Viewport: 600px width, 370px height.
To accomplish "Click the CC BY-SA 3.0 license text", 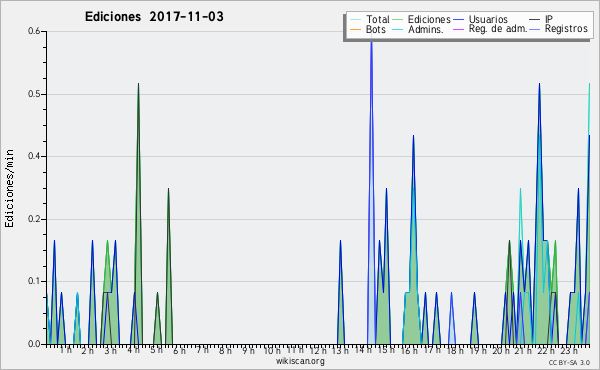I will click(569, 362).
